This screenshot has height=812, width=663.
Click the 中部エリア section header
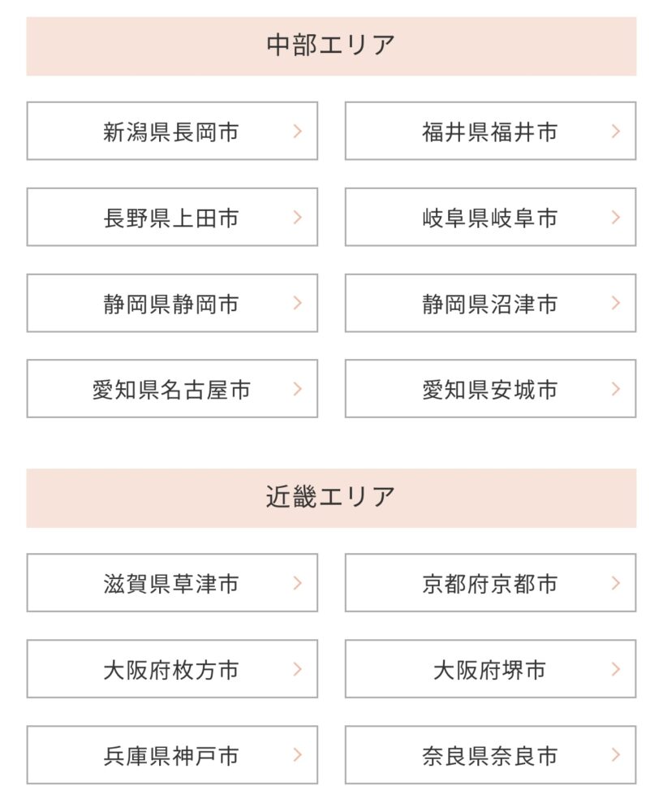pyautogui.click(x=331, y=46)
